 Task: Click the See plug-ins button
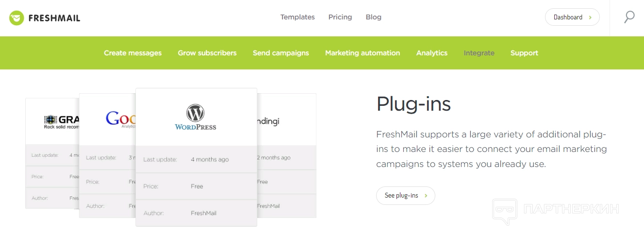pyautogui.click(x=405, y=196)
